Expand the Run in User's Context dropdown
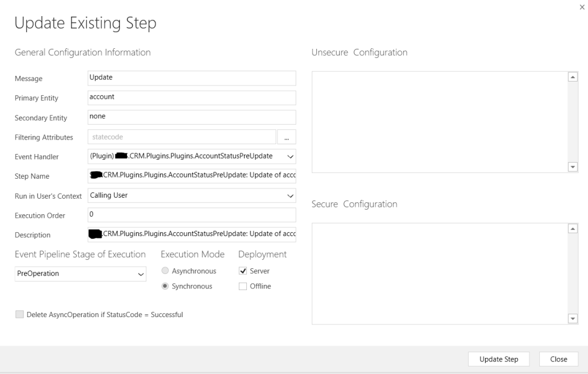This screenshot has width=588, height=374. (x=289, y=195)
